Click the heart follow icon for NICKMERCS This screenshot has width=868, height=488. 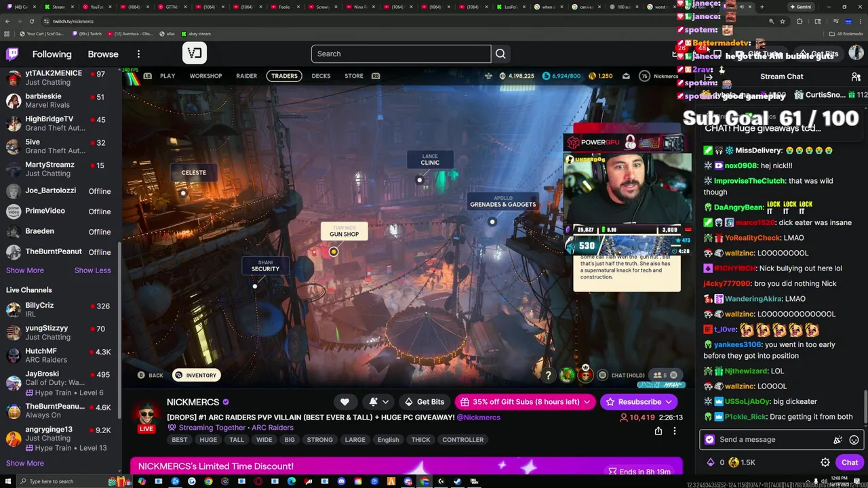(x=344, y=402)
